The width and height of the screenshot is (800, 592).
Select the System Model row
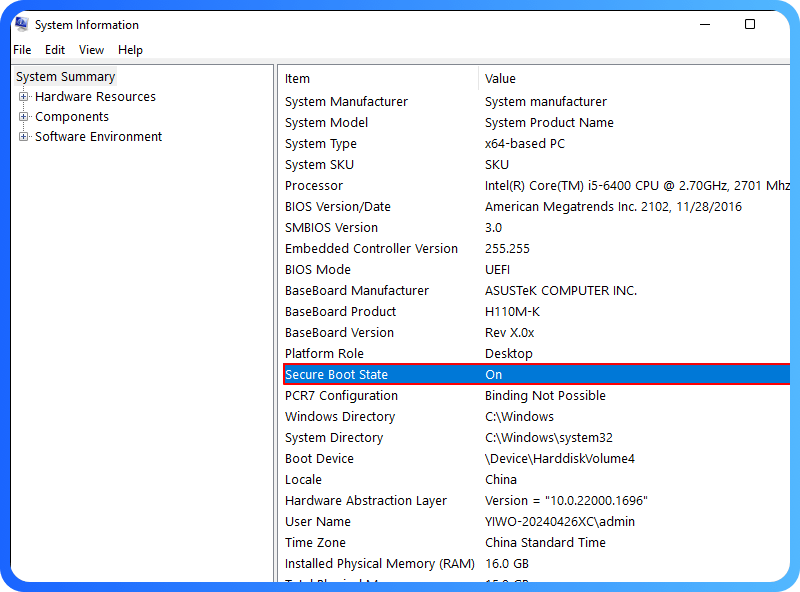536,122
